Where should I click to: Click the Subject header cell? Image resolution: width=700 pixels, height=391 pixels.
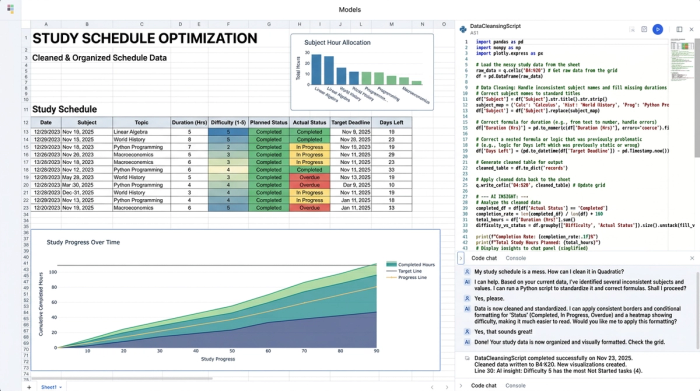(x=87, y=122)
